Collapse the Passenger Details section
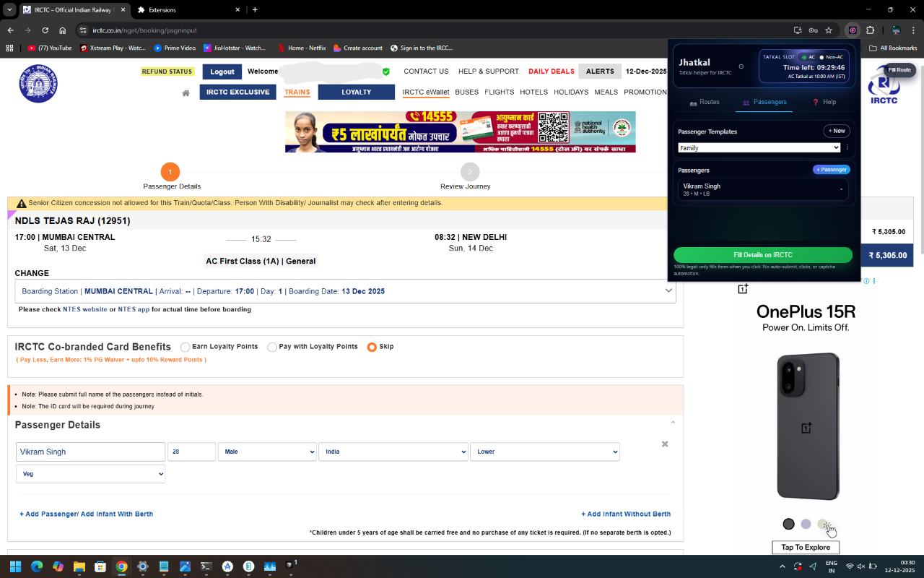Image resolution: width=924 pixels, height=578 pixels. click(673, 423)
